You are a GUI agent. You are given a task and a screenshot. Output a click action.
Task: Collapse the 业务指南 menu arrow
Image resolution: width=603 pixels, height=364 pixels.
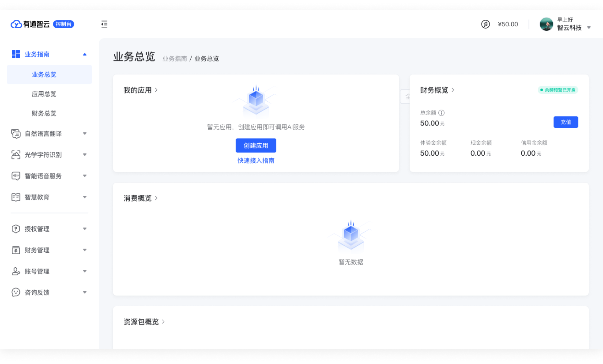pyautogui.click(x=84, y=54)
